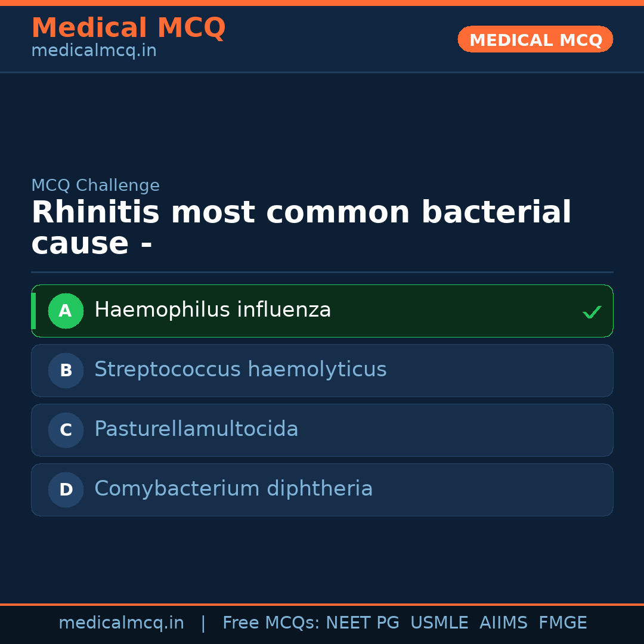644x644 pixels.
Task: Select the Comybacterium diphtheria answer text
Action: [x=233, y=489]
